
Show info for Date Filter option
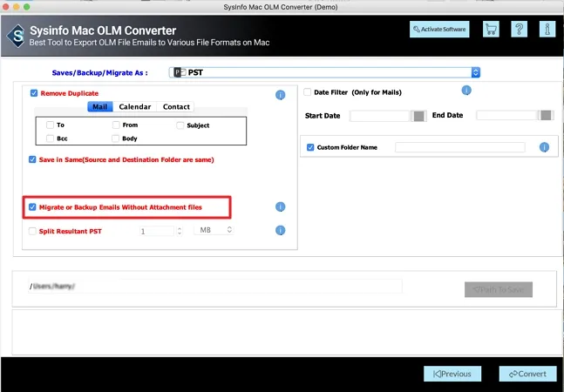(466, 91)
